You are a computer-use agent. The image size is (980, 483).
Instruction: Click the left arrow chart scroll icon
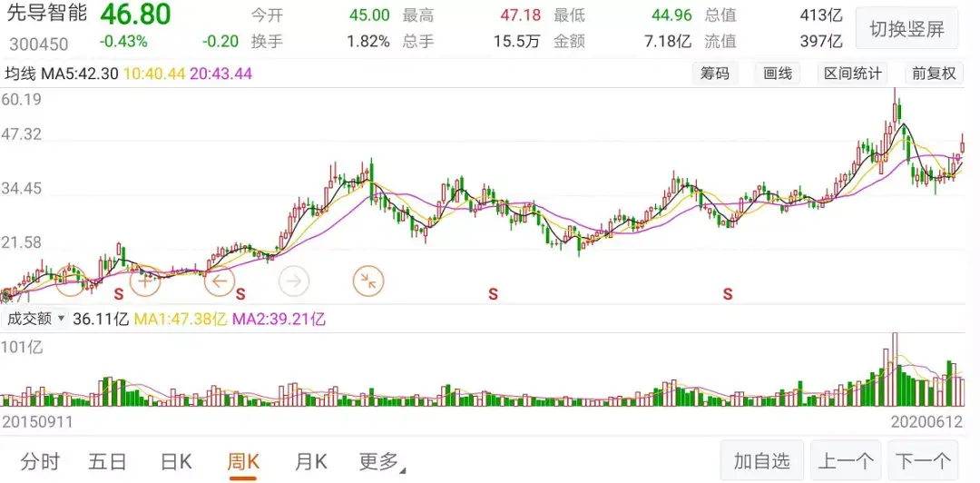pyautogui.click(x=220, y=281)
